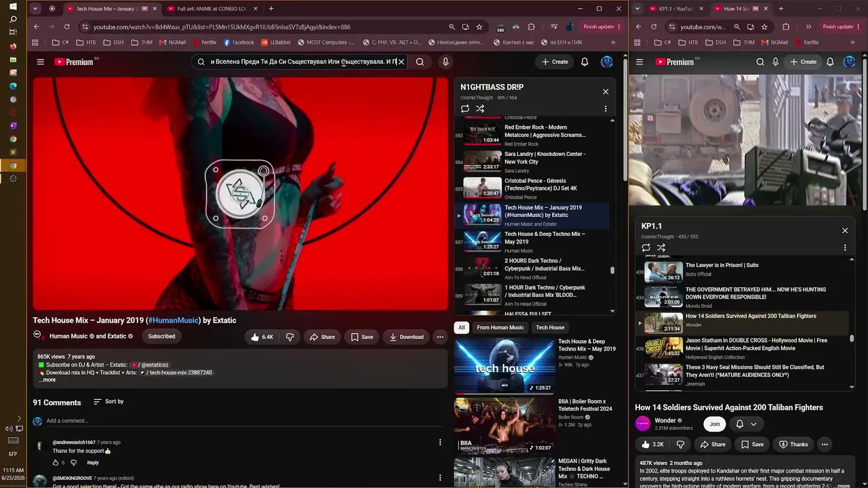Open the apps grid in left bookmarks bar
This screenshot has height=488, width=868.
(x=35, y=42)
